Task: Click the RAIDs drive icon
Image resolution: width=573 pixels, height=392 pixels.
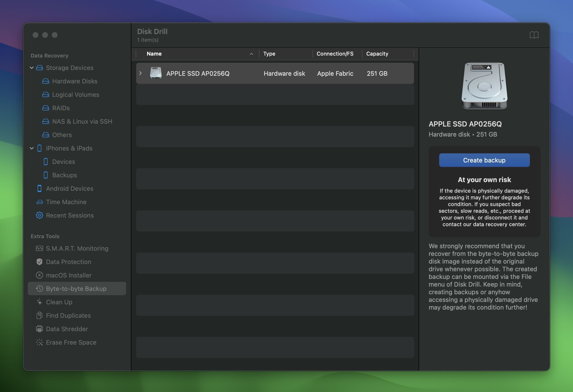Action: (x=46, y=108)
